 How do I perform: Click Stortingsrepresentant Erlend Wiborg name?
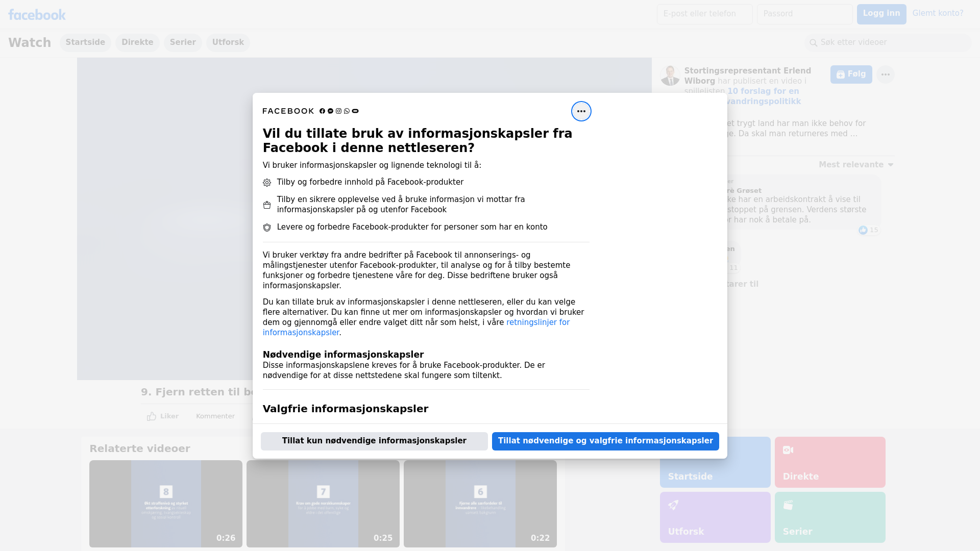(747, 76)
